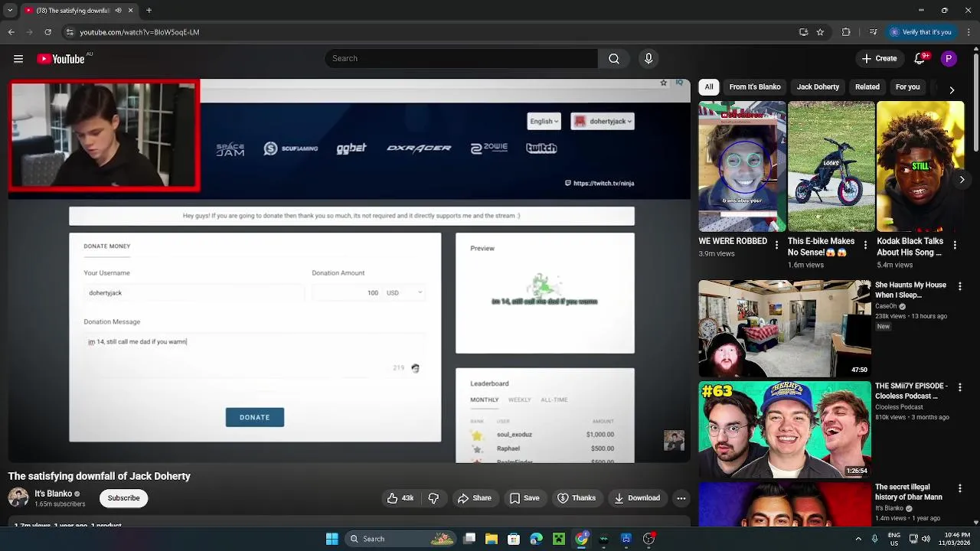Click Verify that it's you profile

[920, 32]
